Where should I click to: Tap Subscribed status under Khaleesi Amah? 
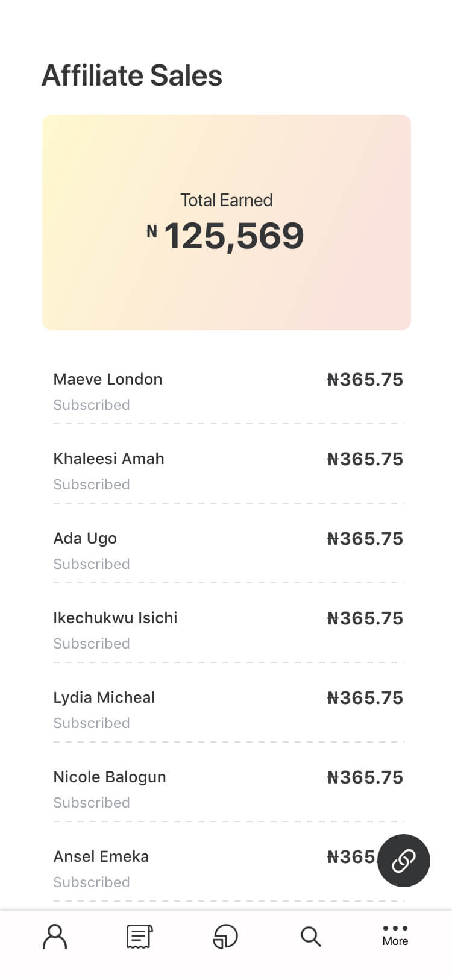pos(92,485)
